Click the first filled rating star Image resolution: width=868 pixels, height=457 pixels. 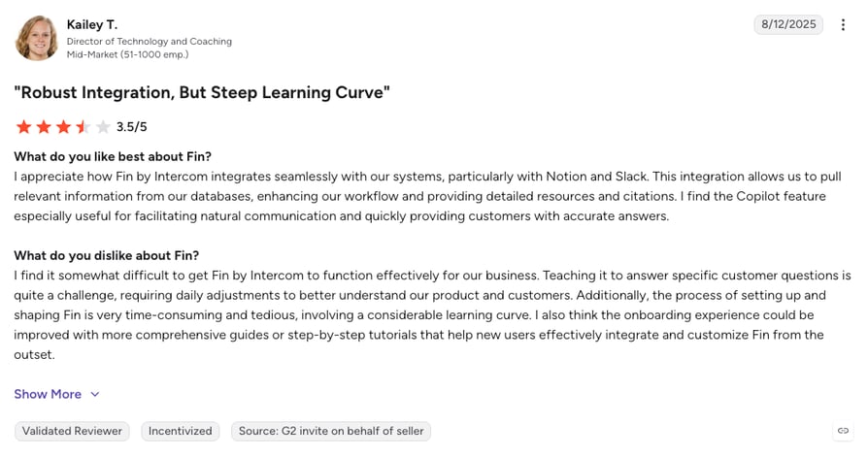click(24, 127)
